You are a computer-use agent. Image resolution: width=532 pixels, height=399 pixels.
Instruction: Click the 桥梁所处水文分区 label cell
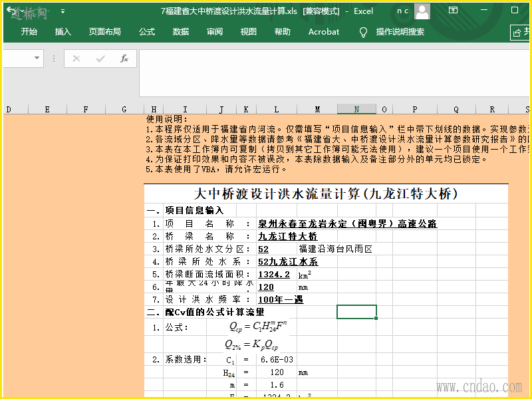coord(208,249)
